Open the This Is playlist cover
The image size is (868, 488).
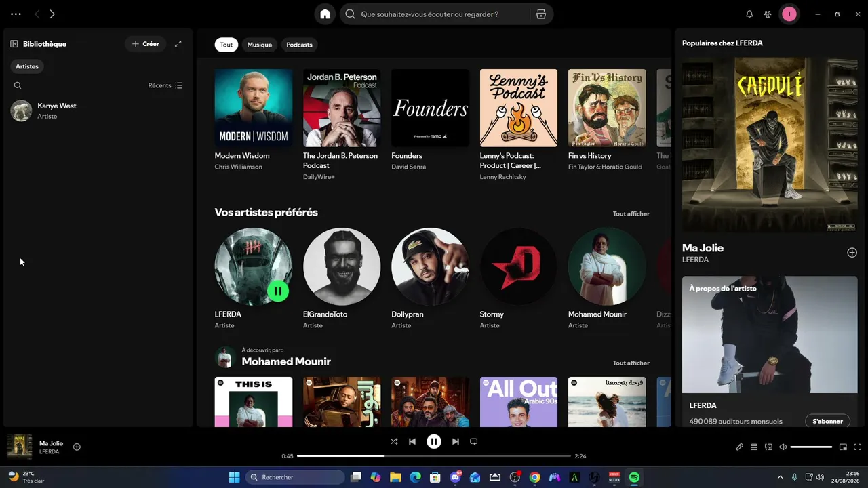(x=254, y=402)
